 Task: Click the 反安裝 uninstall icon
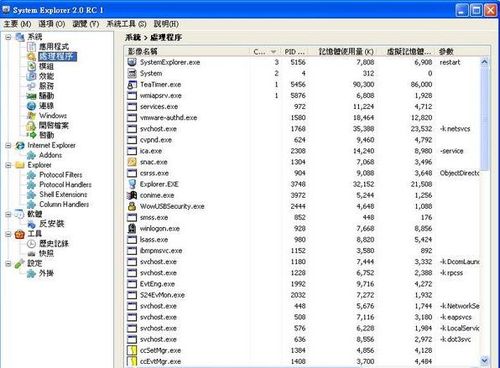31,224
